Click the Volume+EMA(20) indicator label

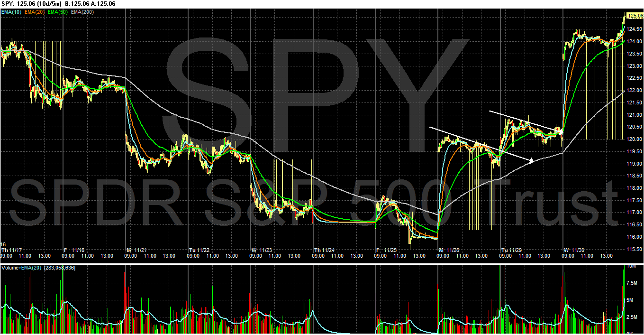click(22, 268)
